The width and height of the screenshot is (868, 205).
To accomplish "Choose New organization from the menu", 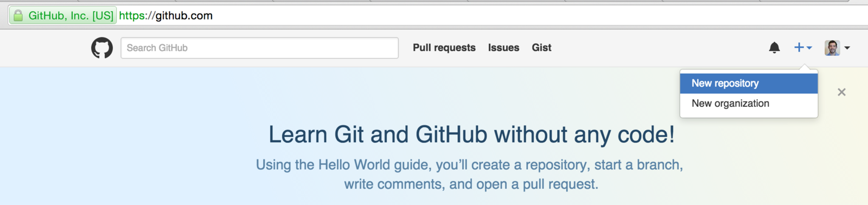I will pos(749,104).
